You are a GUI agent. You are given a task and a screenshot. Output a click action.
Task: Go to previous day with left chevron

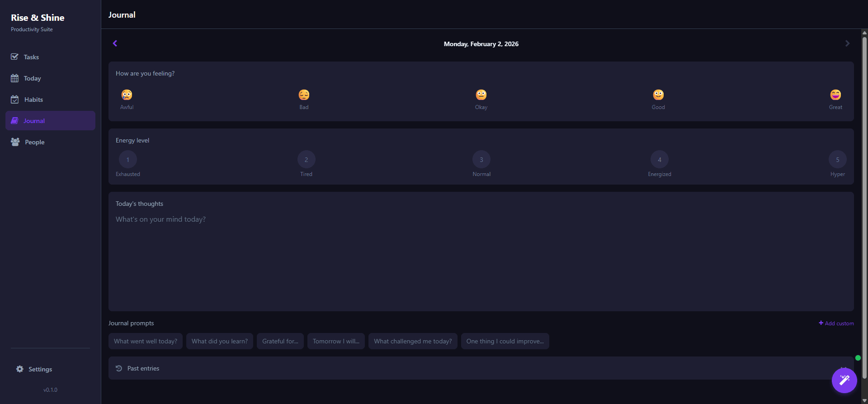115,43
